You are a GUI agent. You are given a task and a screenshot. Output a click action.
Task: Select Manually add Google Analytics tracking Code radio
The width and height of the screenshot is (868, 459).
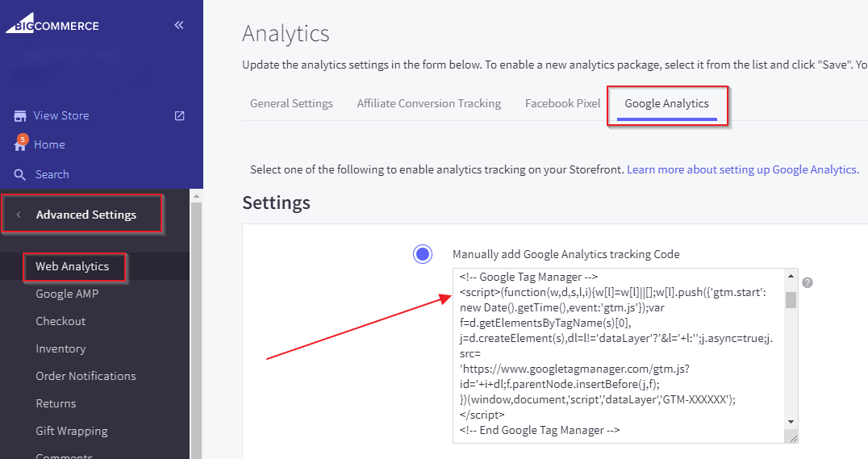tap(423, 254)
